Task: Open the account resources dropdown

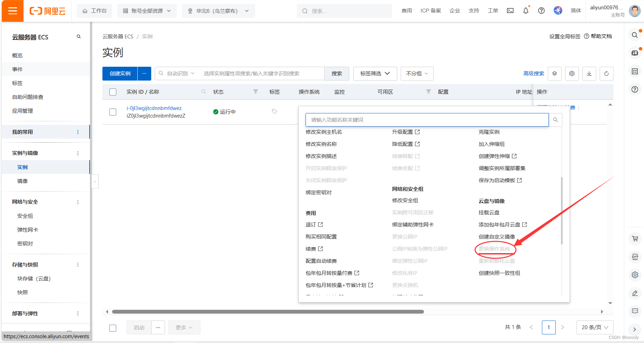Action: click(147, 11)
